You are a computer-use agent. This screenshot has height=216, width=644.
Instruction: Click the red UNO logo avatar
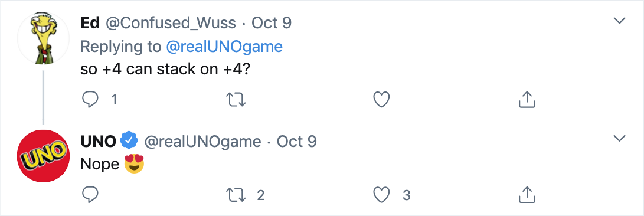point(43,156)
